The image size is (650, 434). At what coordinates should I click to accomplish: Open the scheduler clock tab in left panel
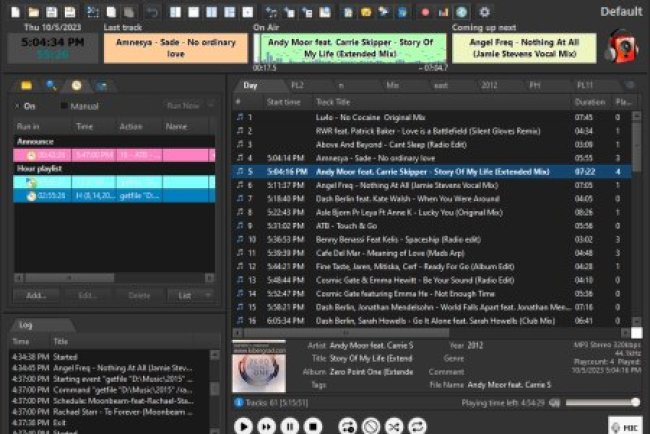coord(76,85)
